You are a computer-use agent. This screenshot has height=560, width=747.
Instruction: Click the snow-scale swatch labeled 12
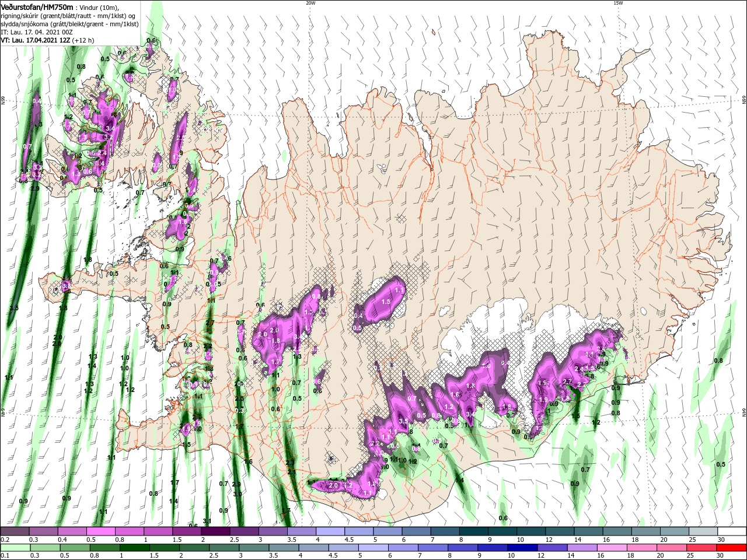[x=560, y=532]
